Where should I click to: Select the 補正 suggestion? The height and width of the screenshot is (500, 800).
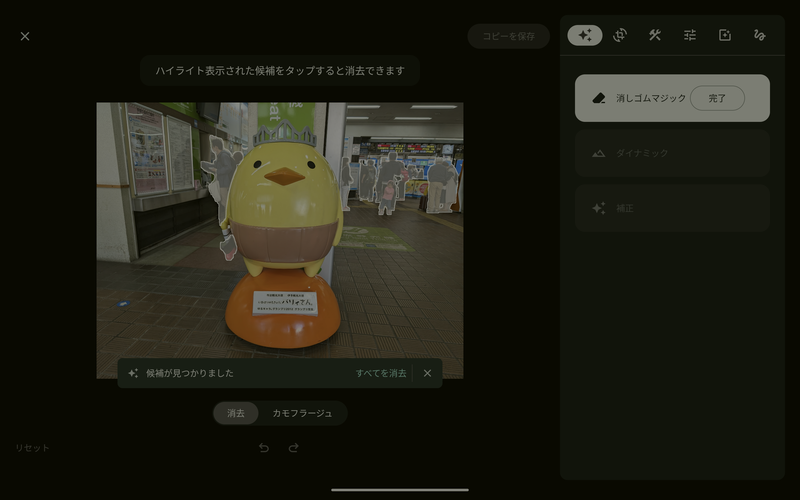(x=672, y=208)
